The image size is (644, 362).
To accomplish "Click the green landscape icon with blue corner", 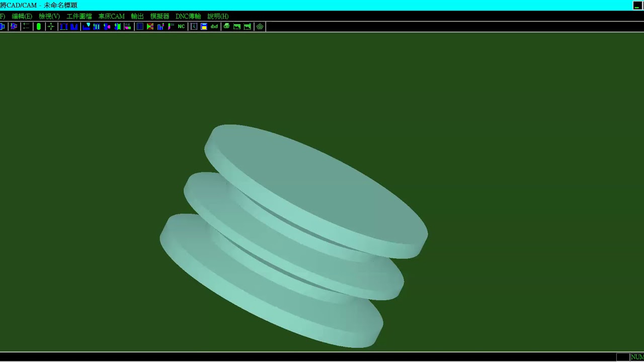I will (x=248, y=27).
